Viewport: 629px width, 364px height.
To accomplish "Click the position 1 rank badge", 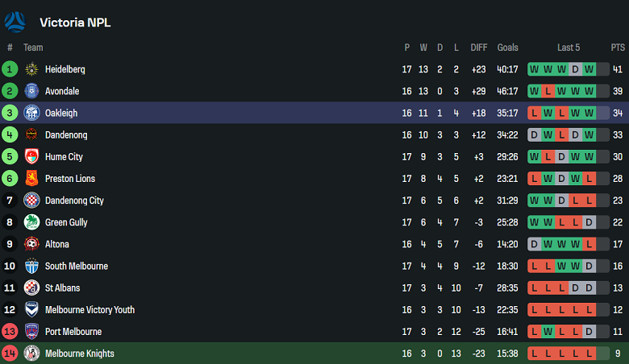I will 10,69.
